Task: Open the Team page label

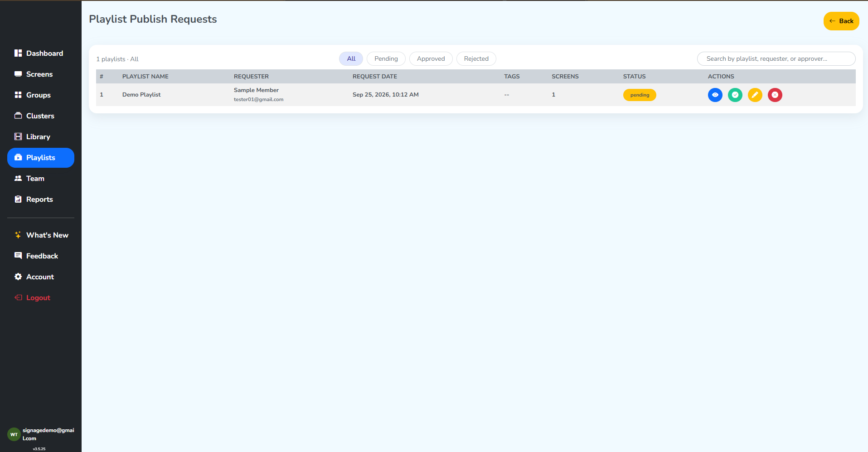Action: (35, 178)
